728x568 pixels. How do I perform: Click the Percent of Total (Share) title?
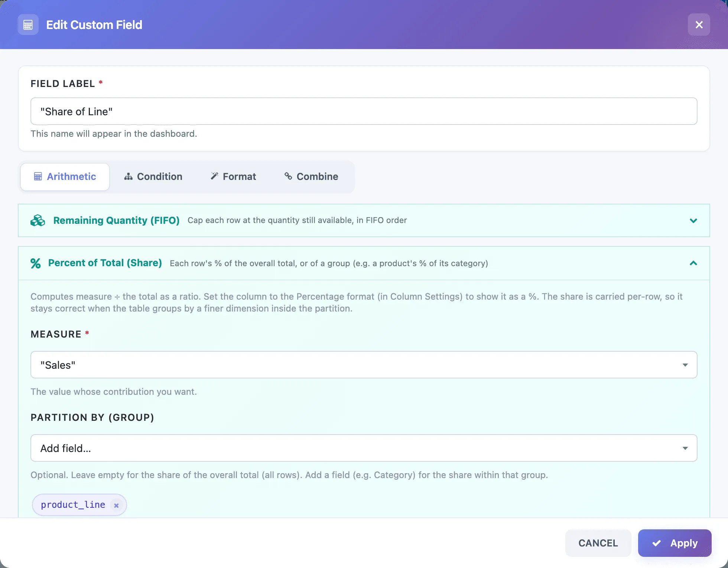pos(105,263)
